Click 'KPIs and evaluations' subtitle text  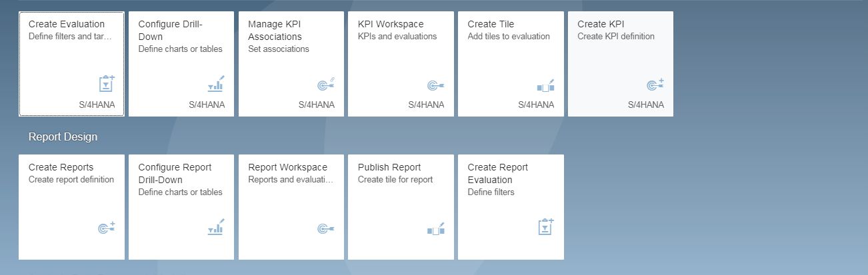397,37
